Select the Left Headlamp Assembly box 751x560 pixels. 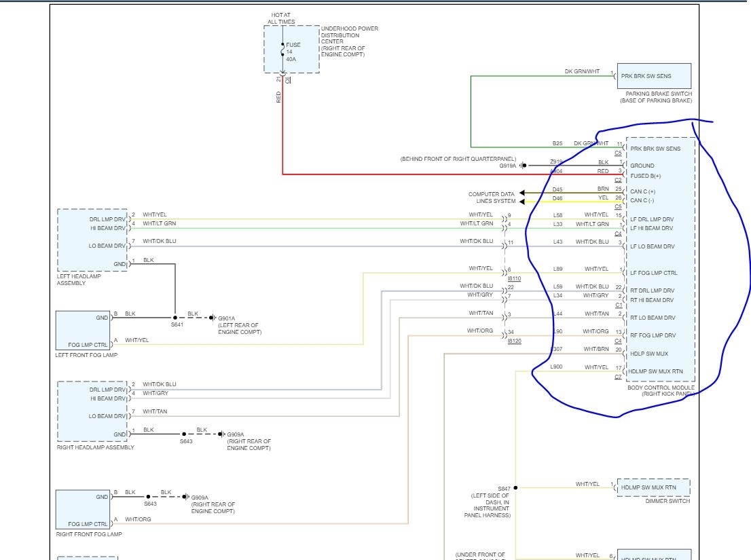92,240
